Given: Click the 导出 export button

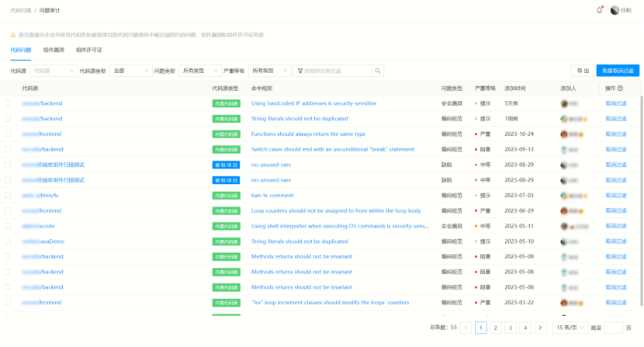Looking at the screenshot, I should tap(583, 71).
